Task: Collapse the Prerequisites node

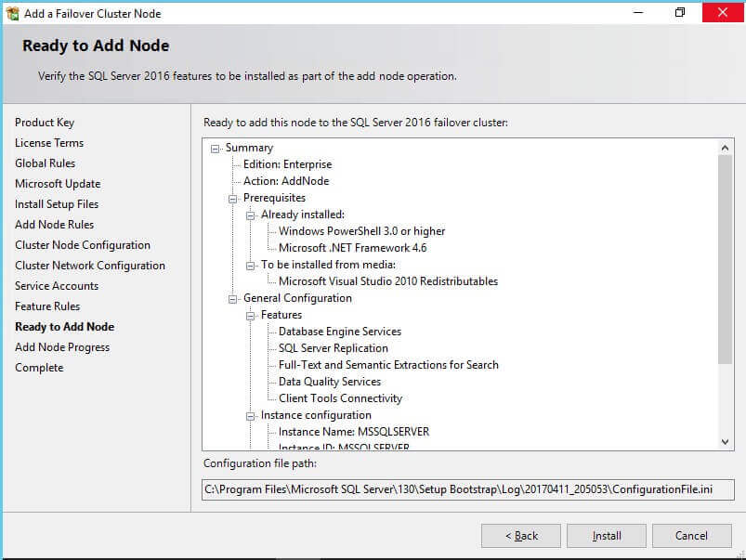Action: point(232,199)
